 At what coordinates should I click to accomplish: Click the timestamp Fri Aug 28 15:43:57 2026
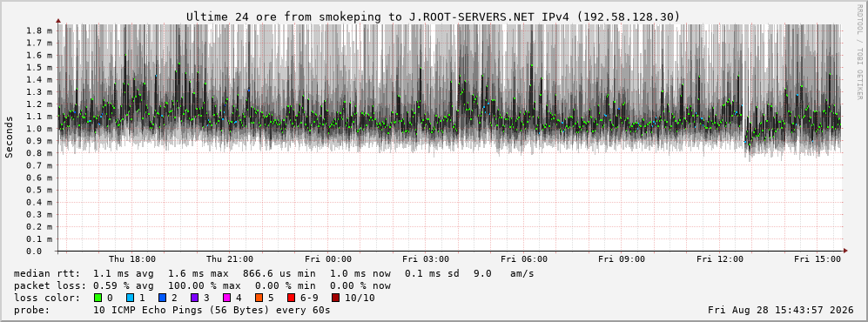pyautogui.click(x=781, y=311)
